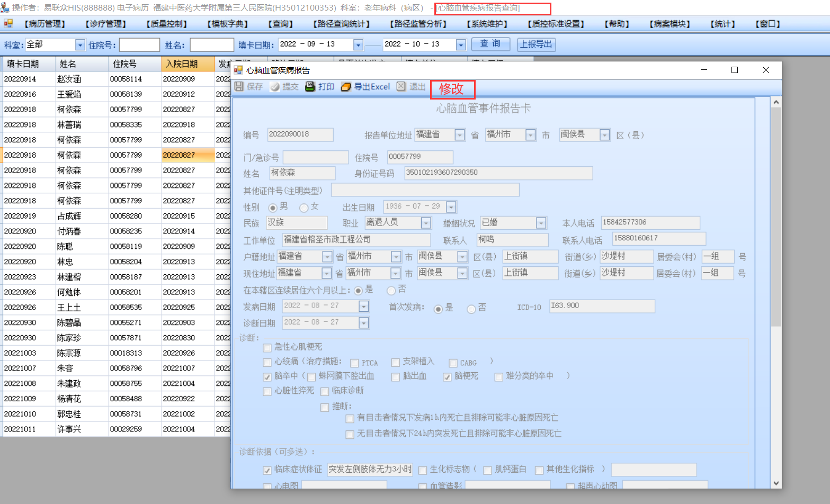Check the 蛛网膜下腔出血 checkbox
The width and height of the screenshot is (830, 504).
pos(311,377)
